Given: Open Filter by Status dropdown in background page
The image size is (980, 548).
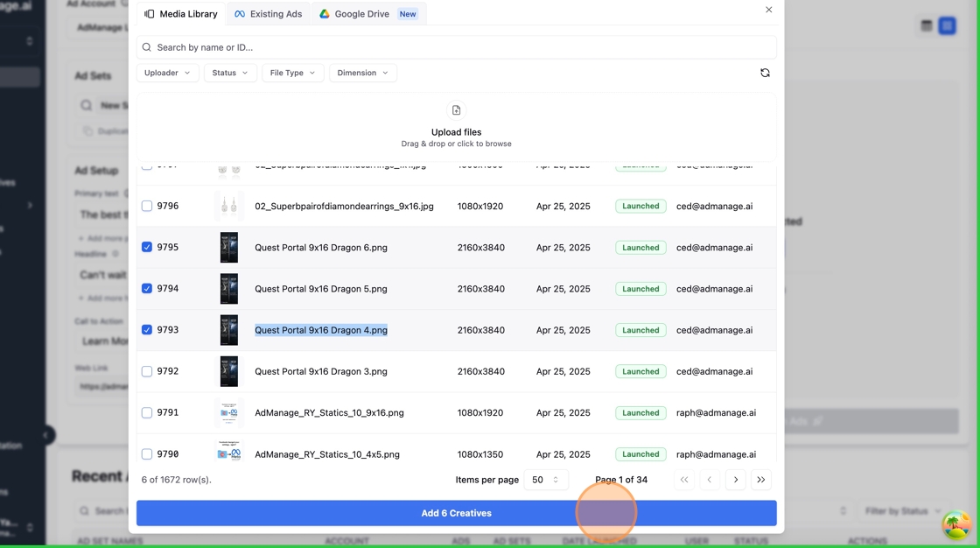Looking at the screenshot, I should coord(902,511).
